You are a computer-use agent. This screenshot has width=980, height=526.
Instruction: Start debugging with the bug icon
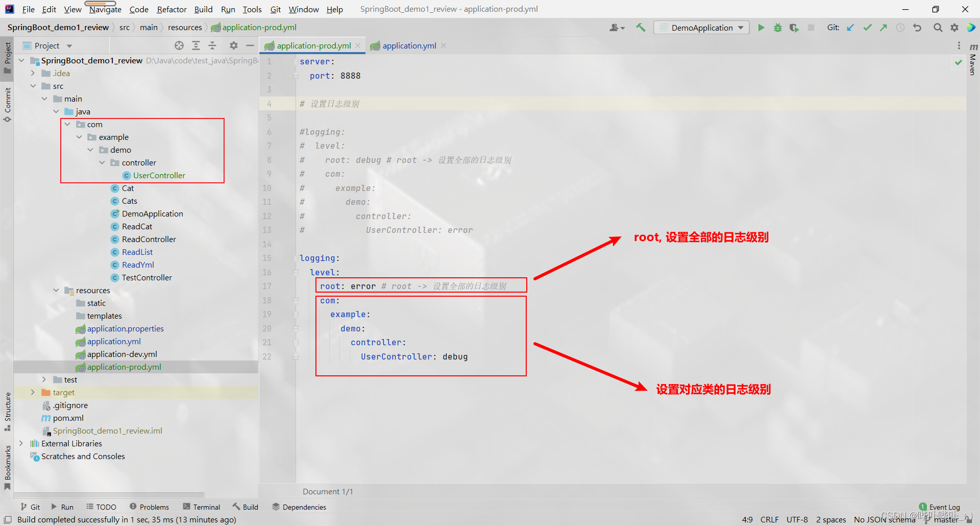click(x=777, y=28)
